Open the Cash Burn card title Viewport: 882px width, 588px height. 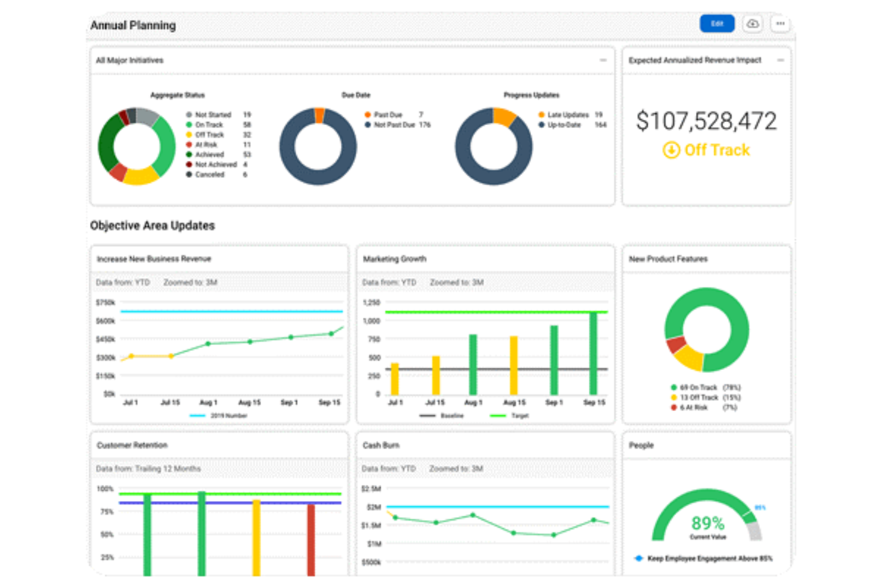[x=381, y=445]
